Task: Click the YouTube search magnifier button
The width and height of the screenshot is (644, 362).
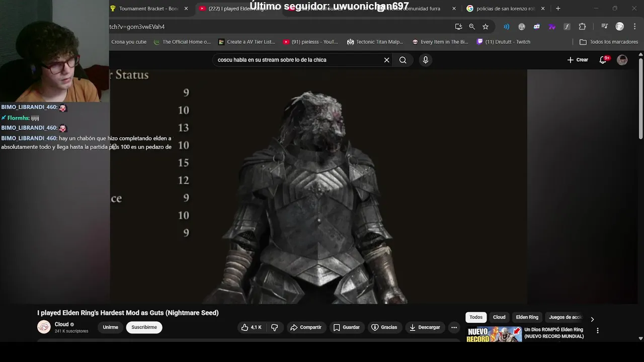Action: point(403,60)
